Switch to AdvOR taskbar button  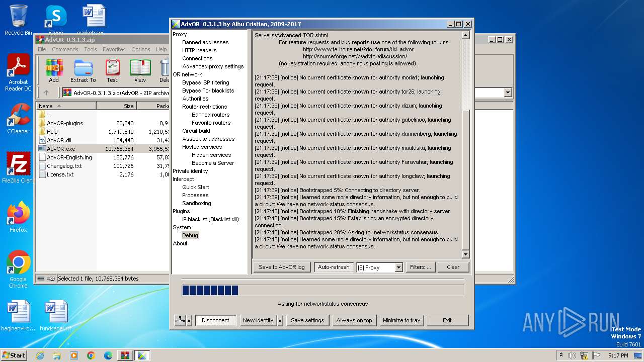pyautogui.click(x=142, y=355)
